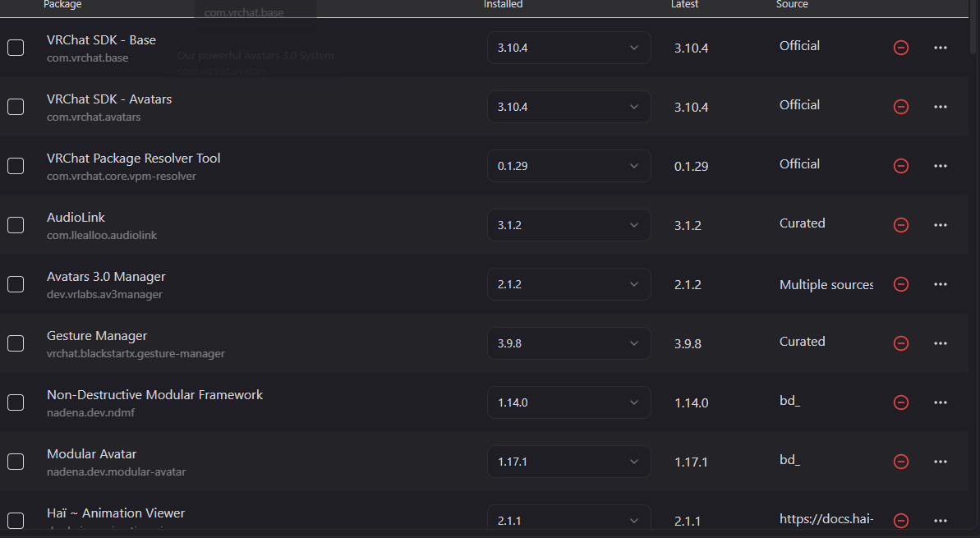Click the Multiple sources label

(x=826, y=285)
